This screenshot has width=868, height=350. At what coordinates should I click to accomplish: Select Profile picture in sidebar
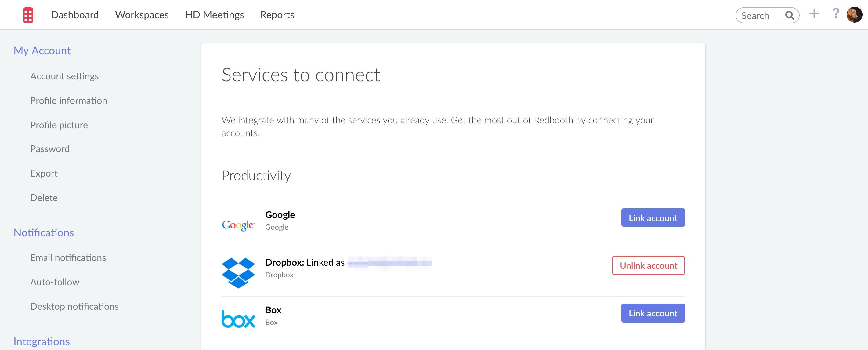tap(59, 125)
